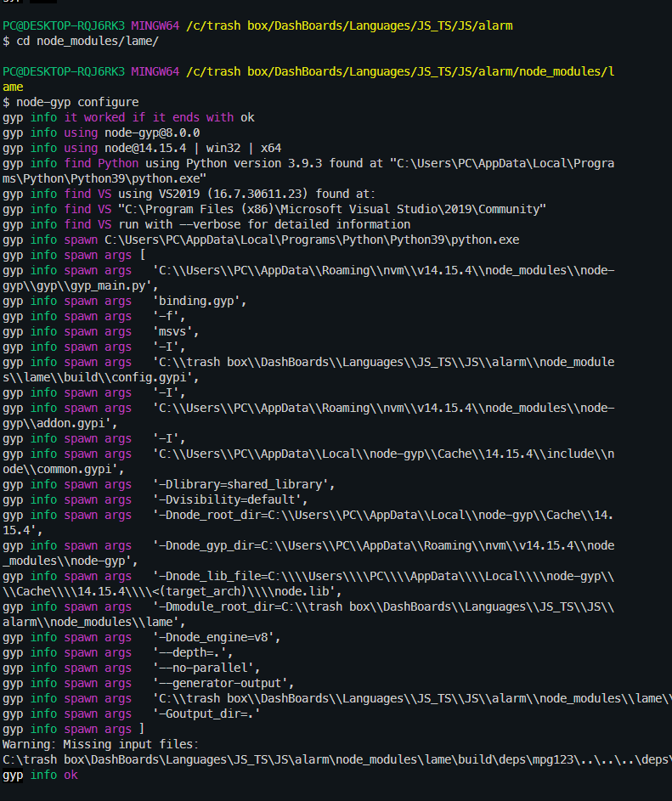
Task: Click the '-Dlibrary=shared_library' argument
Action: (244, 485)
